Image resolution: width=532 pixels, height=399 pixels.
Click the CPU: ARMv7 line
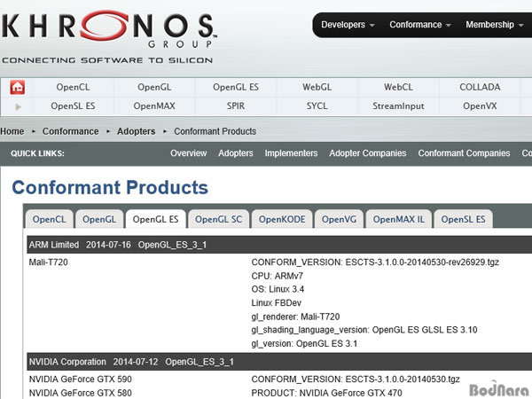pos(277,276)
